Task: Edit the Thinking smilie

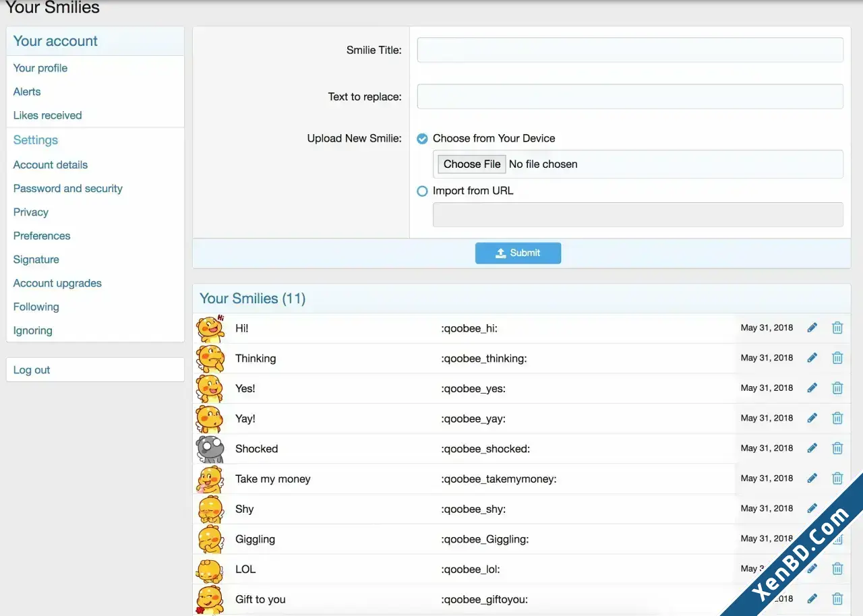Action: 812,358
